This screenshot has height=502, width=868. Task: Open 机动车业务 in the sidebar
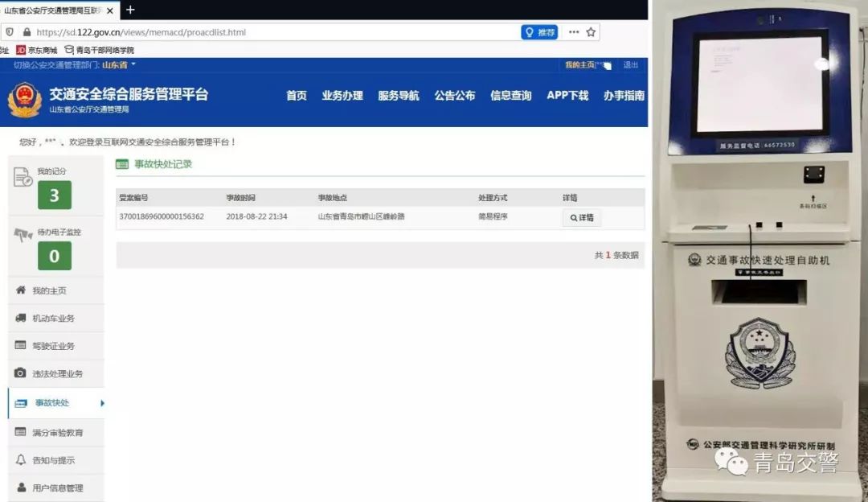[x=53, y=319]
